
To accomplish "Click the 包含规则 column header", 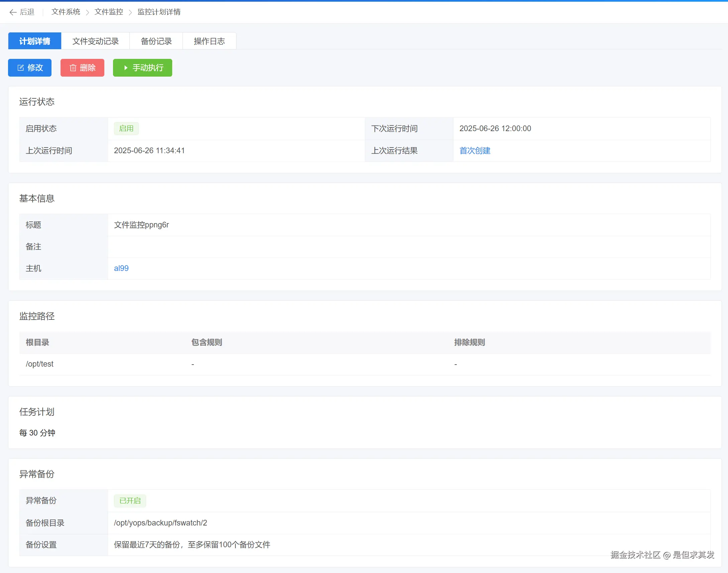I will [207, 342].
